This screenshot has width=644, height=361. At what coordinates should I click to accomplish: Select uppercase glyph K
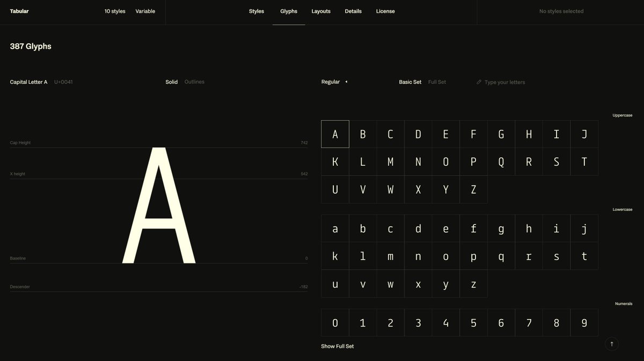(335, 161)
